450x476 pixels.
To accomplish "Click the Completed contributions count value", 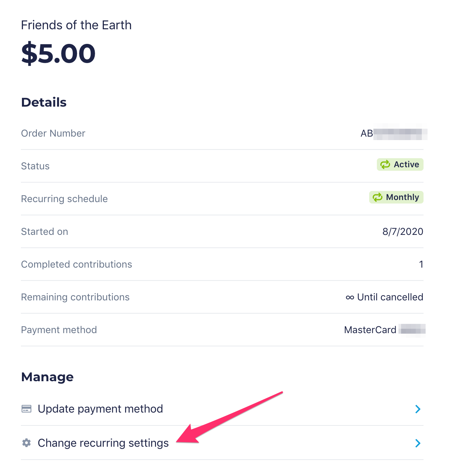I will pyautogui.click(x=421, y=264).
